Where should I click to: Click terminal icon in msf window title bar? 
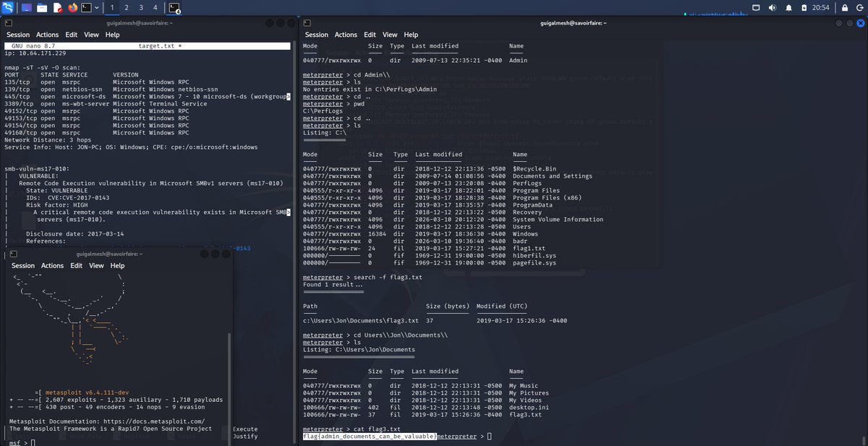pyautogui.click(x=12, y=254)
